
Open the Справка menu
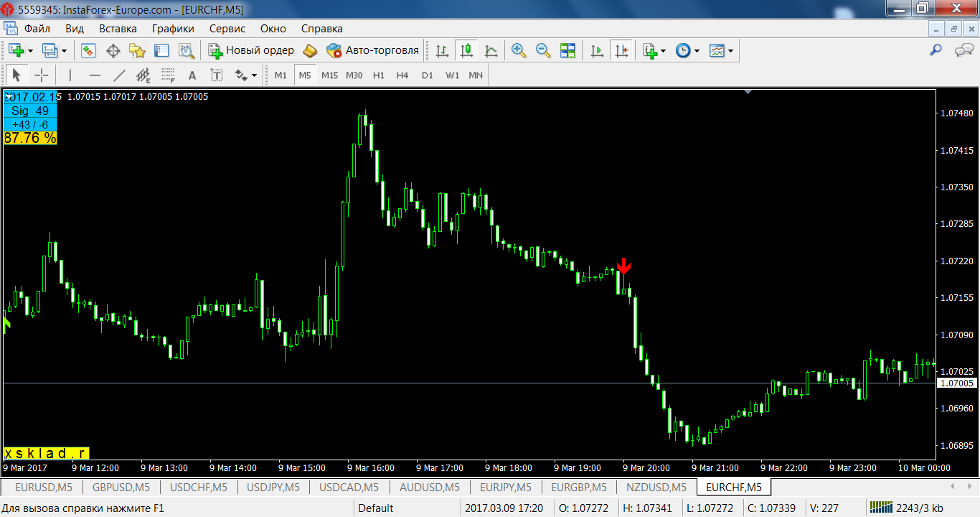[x=321, y=29]
